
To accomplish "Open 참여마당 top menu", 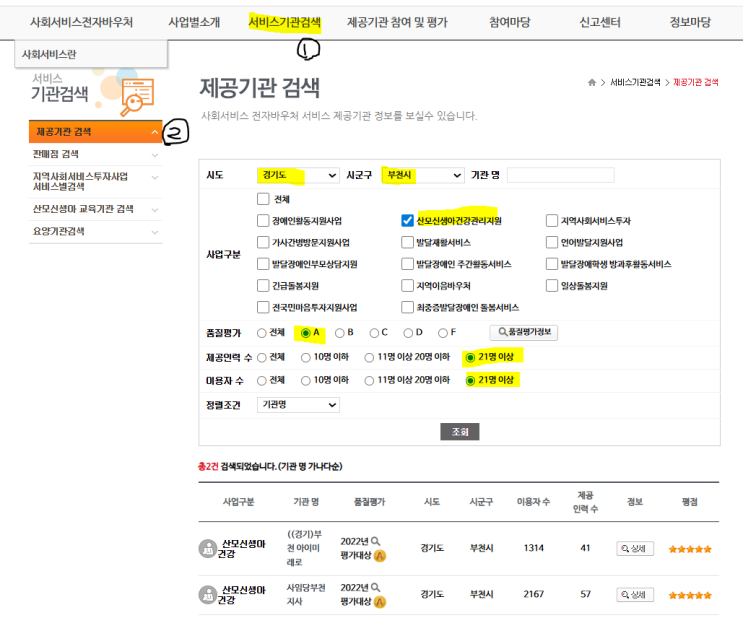I will [509, 22].
